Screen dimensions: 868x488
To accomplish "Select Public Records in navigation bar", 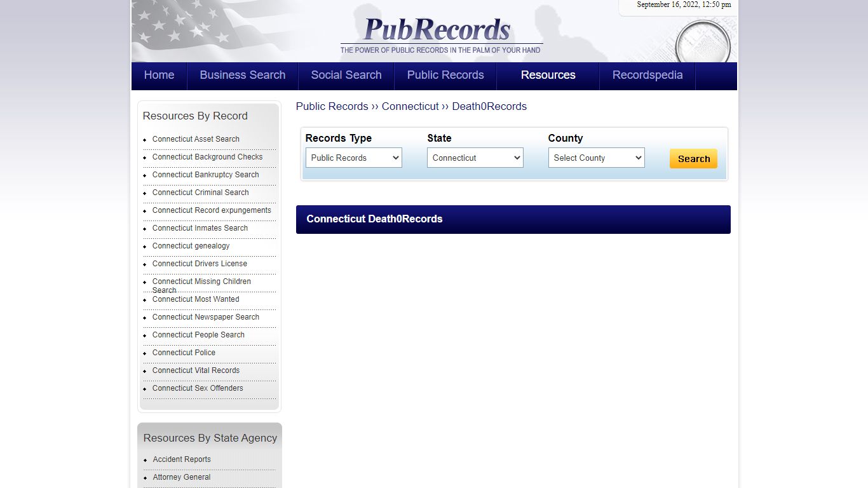I will tap(445, 76).
